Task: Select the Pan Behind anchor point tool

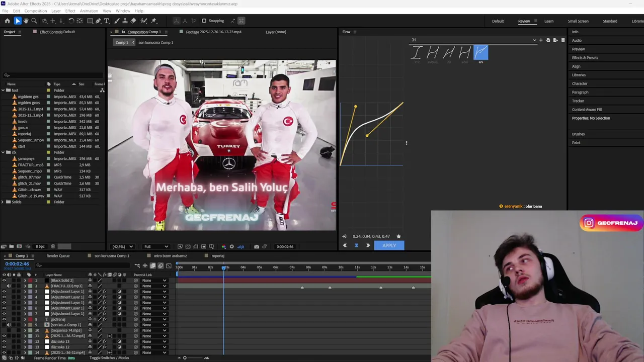Action: point(79,21)
